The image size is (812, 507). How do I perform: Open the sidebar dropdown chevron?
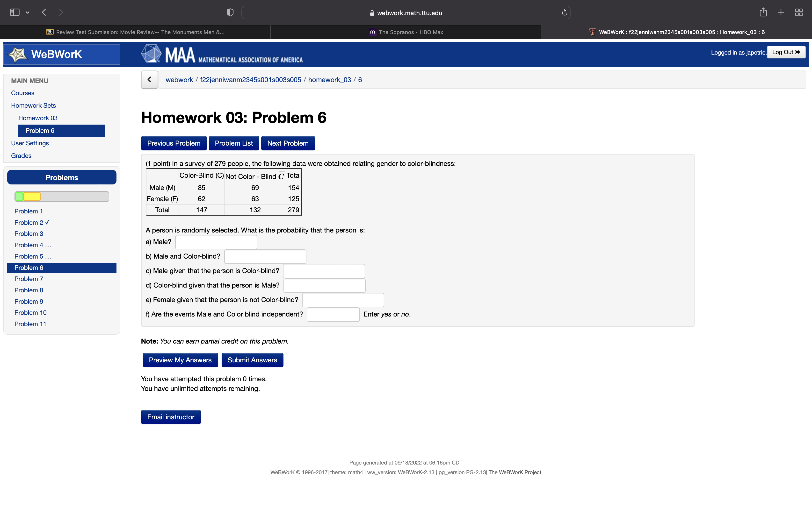click(x=28, y=12)
